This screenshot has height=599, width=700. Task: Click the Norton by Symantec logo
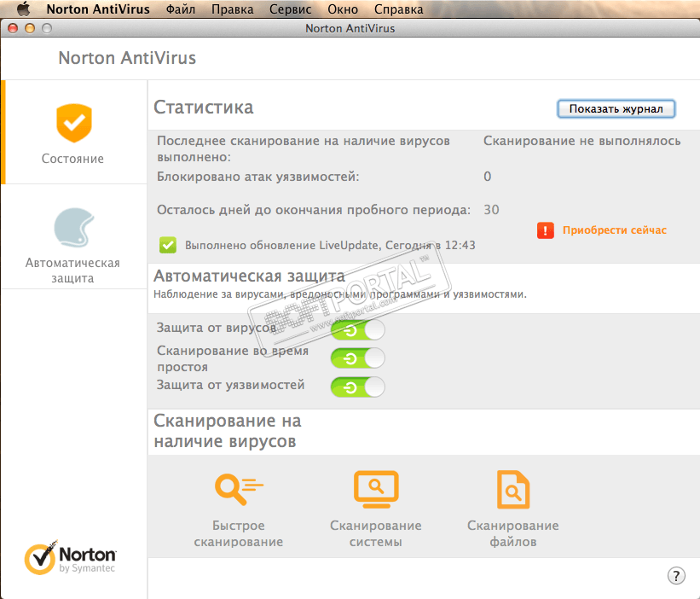click(71, 557)
